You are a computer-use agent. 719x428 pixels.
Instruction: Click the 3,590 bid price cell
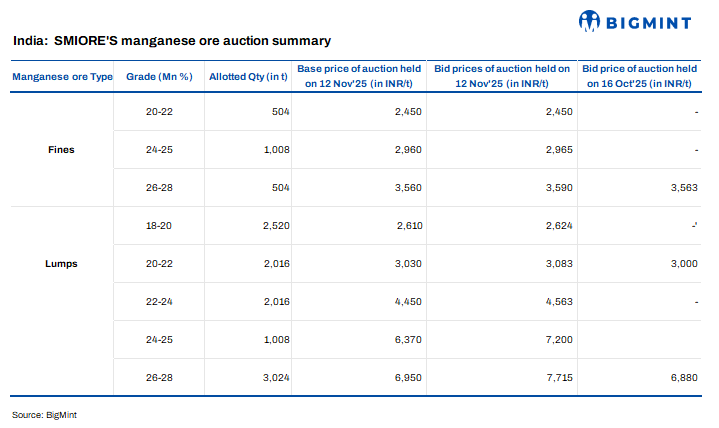point(558,188)
